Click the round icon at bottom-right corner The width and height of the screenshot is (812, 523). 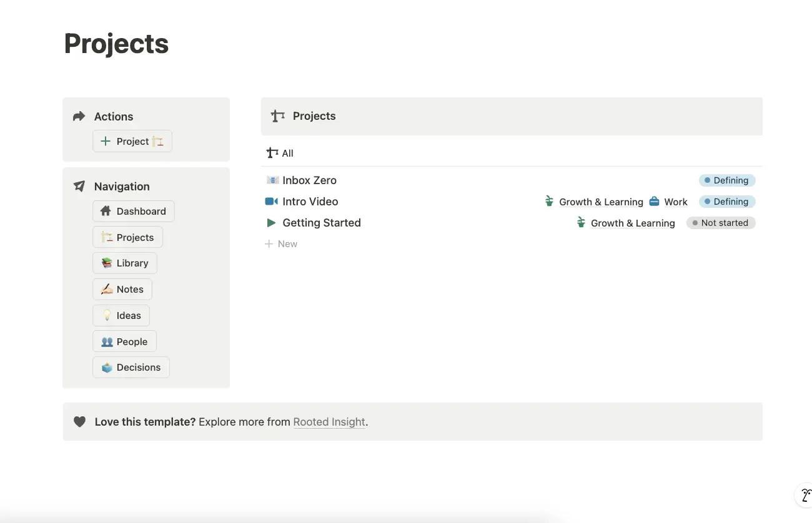(x=805, y=496)
